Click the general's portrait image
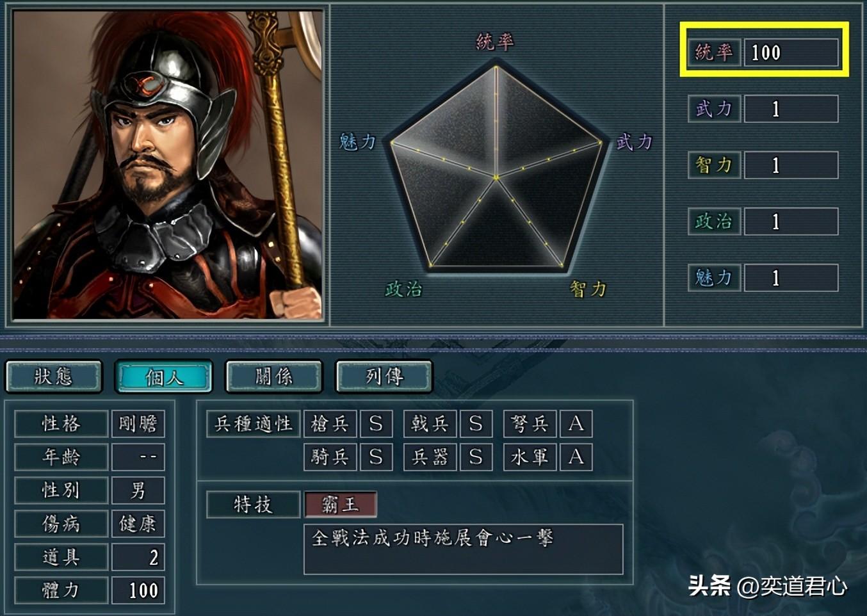Image resolution: width=867 pixels, height=616 pixels. 168,165
